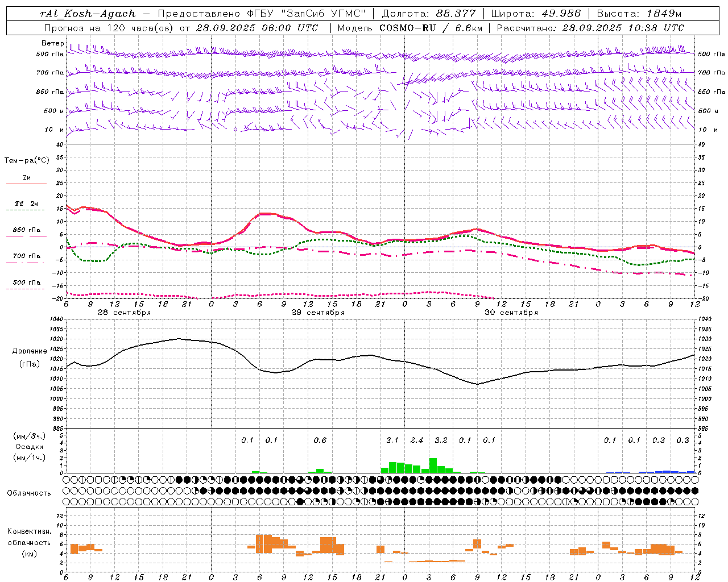Click the Td 2м dew point legend entry
Viewport: 728px width, 582px height.
click(27, 203)
